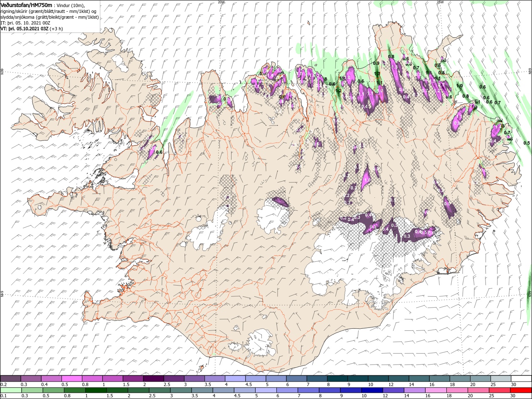Pick the upper legend swatch starting at 6
The height and width of the screenshot is (399, 532).
click(296, 379)
